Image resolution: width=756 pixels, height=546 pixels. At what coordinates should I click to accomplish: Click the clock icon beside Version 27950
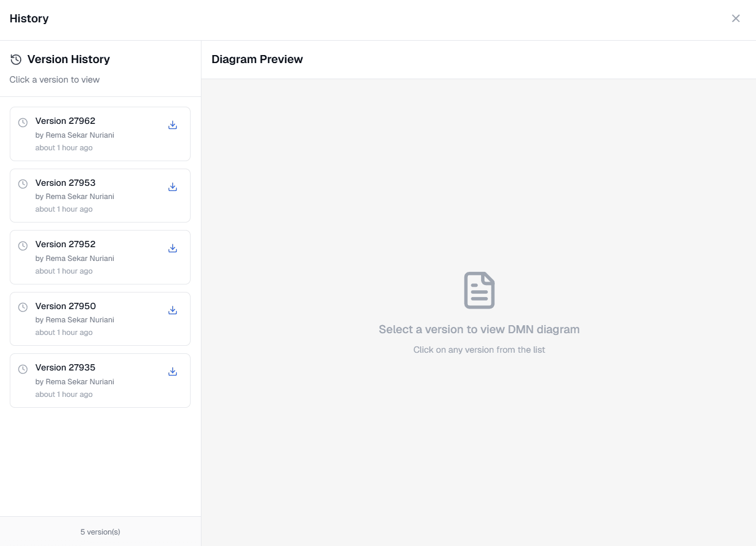point(22,307)
